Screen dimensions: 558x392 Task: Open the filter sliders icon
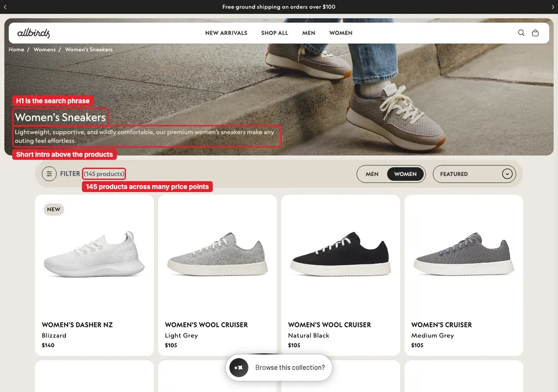pyautogui.click(x=49, y=174)
